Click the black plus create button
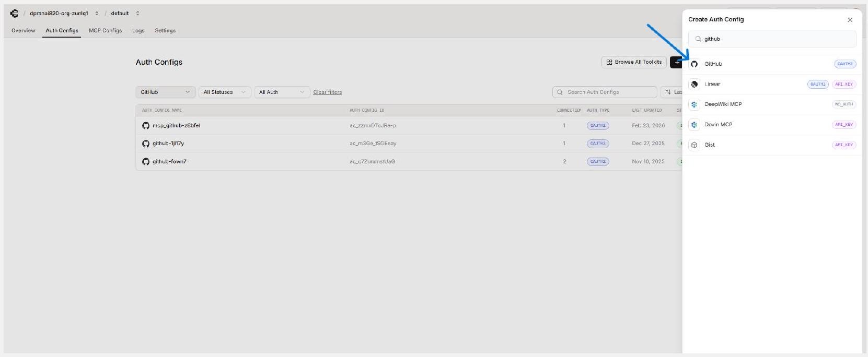 coord(676,62)
